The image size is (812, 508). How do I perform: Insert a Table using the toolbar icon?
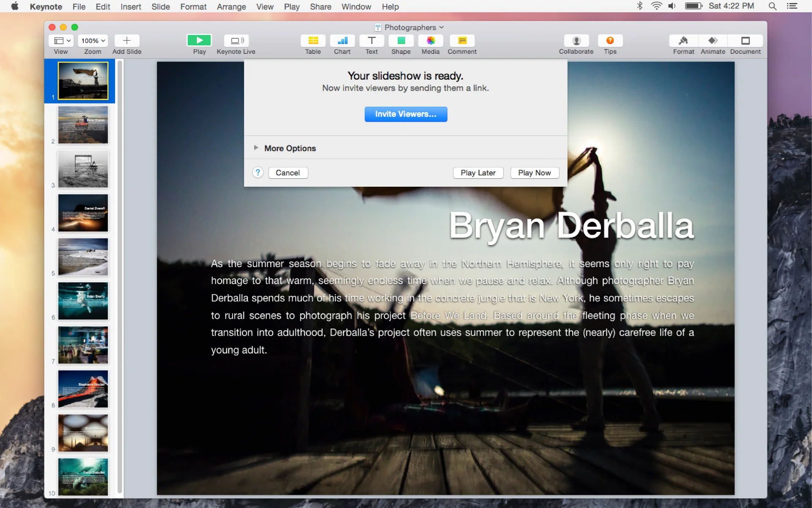tap(313, 41)
